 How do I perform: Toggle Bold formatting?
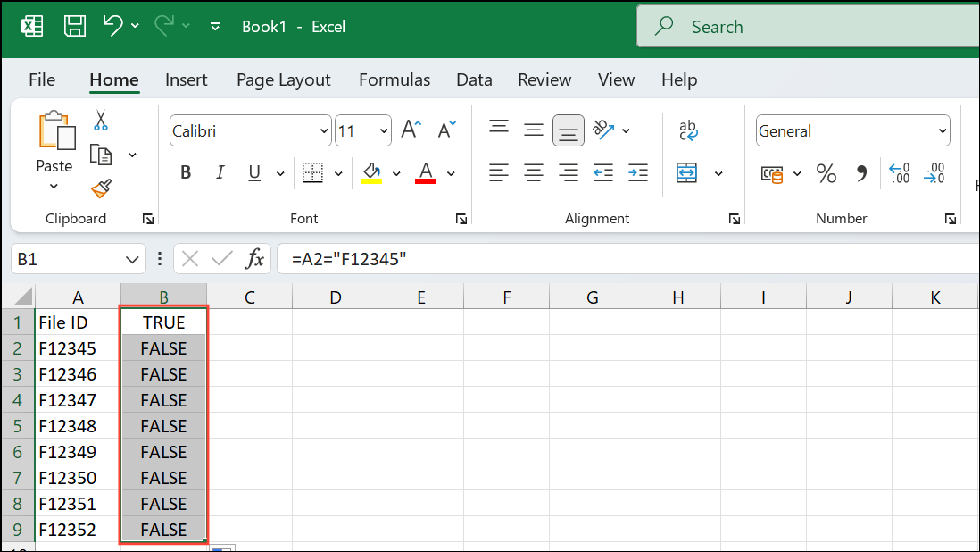(x=186, y=173)
